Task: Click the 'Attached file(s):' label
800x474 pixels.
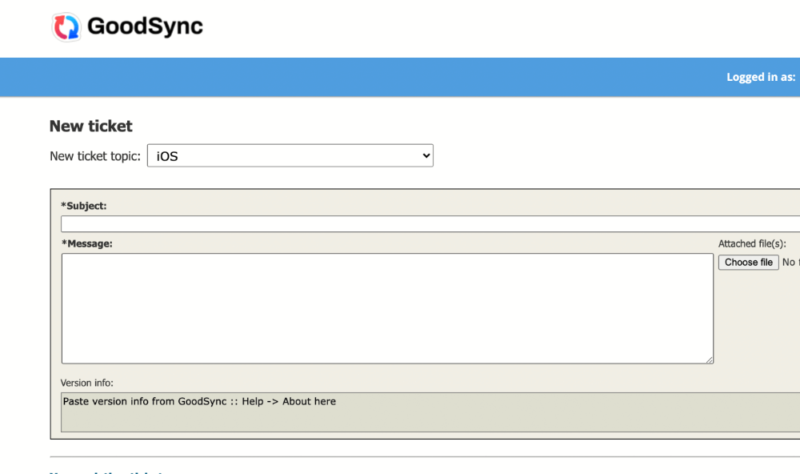Action: click(x=752, y=244)
